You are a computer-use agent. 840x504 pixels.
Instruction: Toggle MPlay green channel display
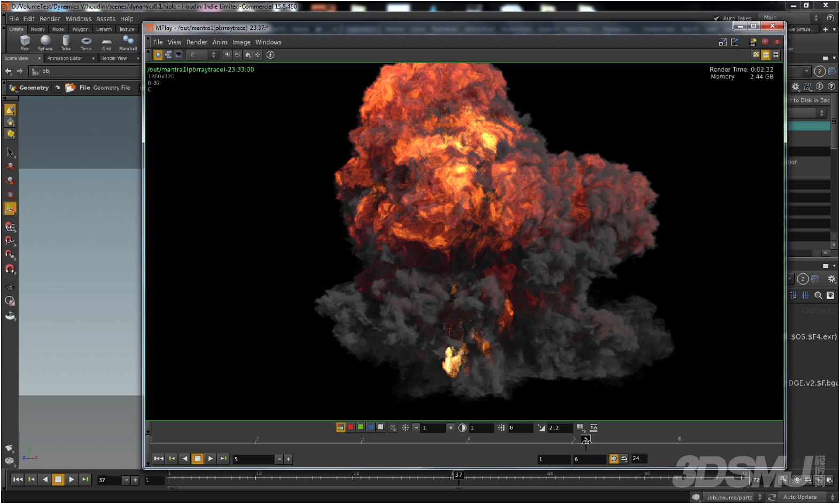pyautogui.click(x=361, y=427)
